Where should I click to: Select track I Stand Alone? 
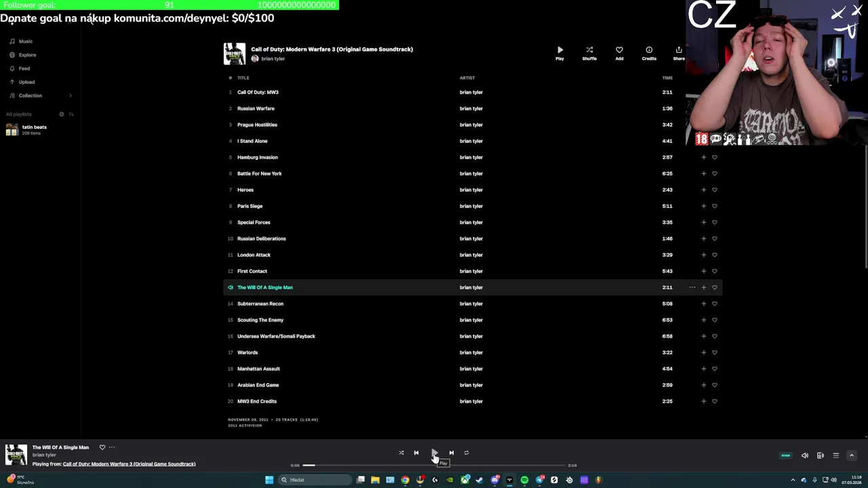click(x=252, y=141)
